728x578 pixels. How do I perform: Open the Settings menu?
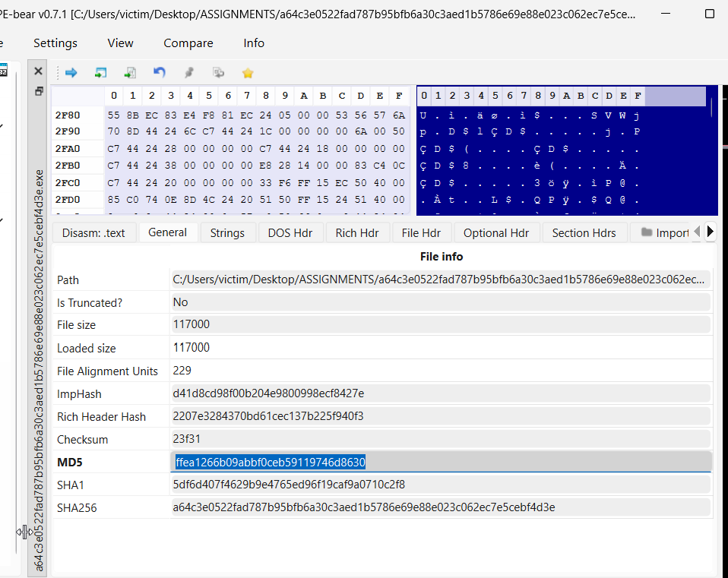pos(55,43)
